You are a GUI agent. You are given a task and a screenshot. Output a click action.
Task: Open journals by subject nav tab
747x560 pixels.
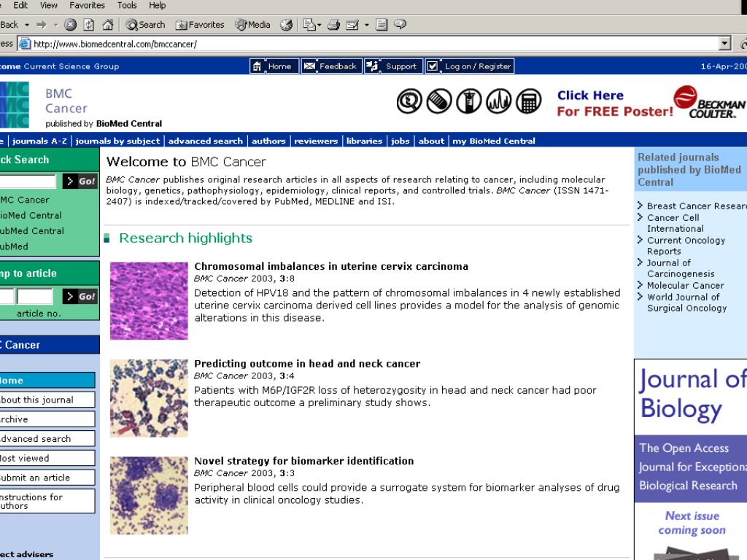point(117,141)
